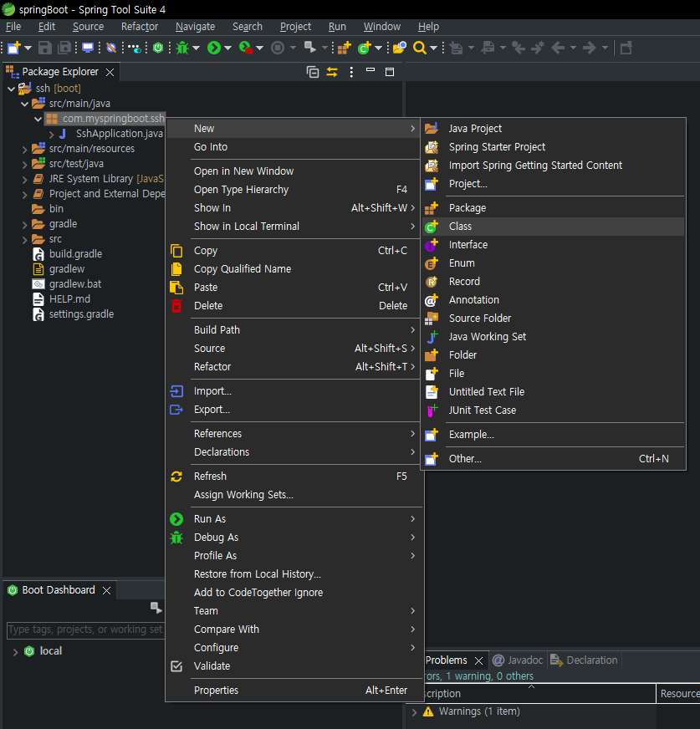Switch to the Javadoc tab
This screenshot has height=729, width=700.
pos(519,660)
